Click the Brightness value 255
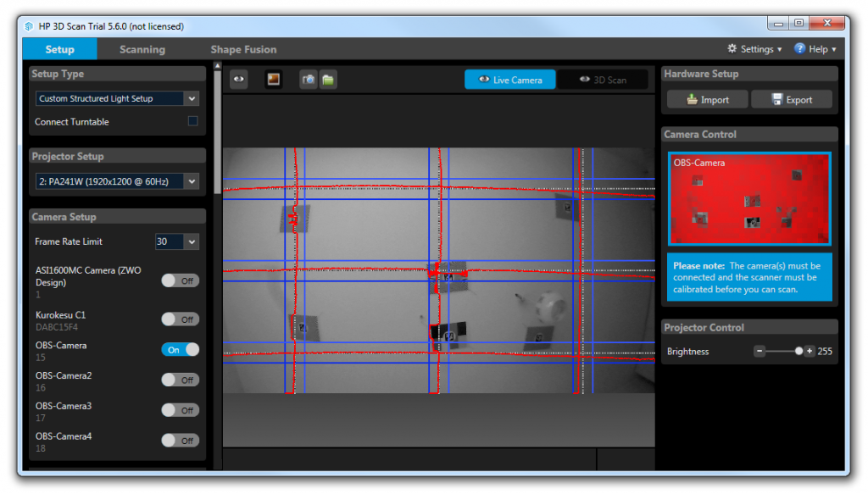This screenshot has width=868, height=494. click(825, 351)
